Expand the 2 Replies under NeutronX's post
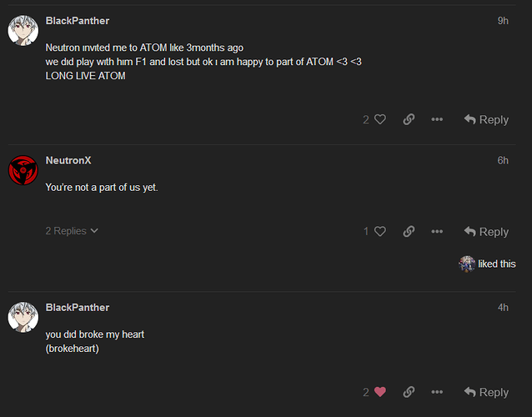This screenshot has width=532, height=417. 72,231
